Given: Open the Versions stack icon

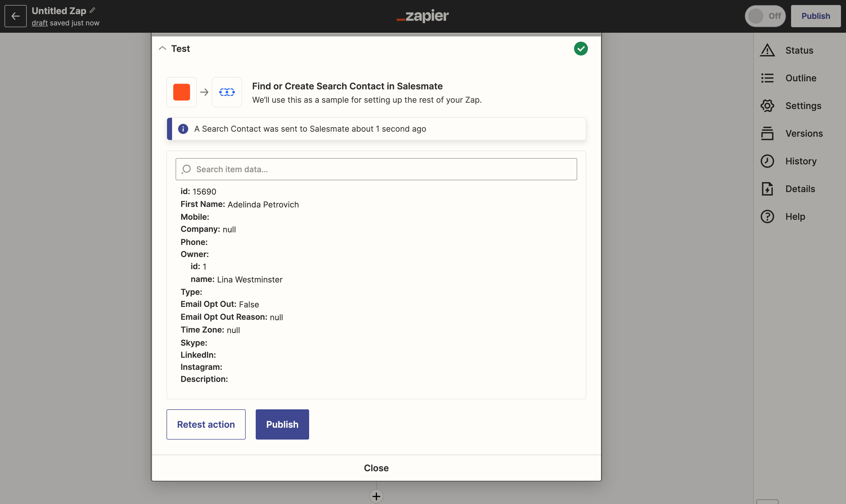Looking at the screenshot, I should [x=767, y=133].
